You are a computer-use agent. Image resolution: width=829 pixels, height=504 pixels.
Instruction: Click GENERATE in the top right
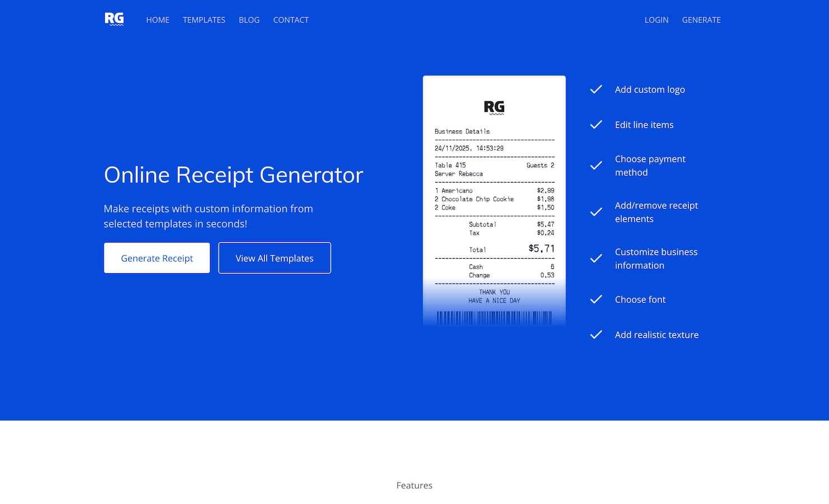pos(701,20)
